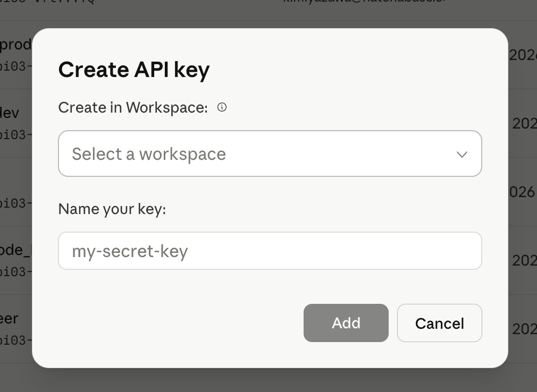The height and width of the screenshot is (392, 537).
Task: Click the Create API key dialog title
Action: click(x=134, y=69)
